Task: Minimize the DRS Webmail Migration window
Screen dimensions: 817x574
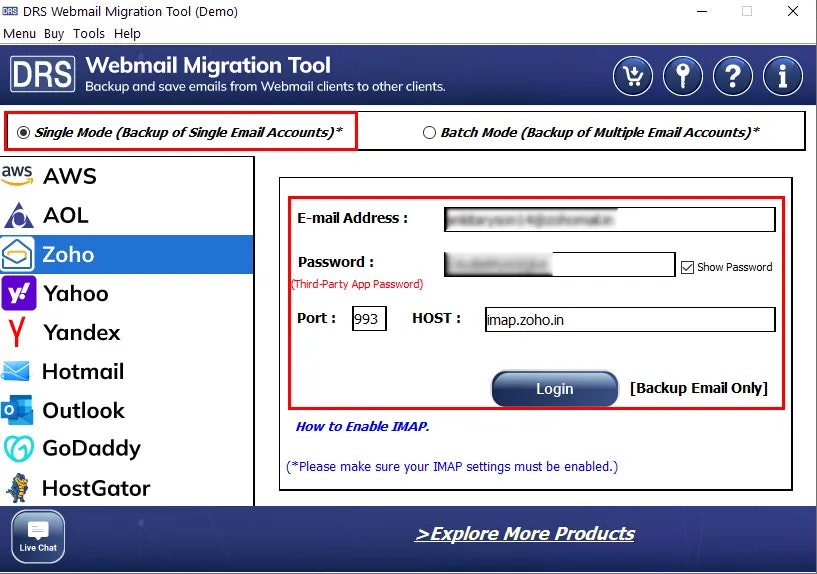Action: pos(702,11)
